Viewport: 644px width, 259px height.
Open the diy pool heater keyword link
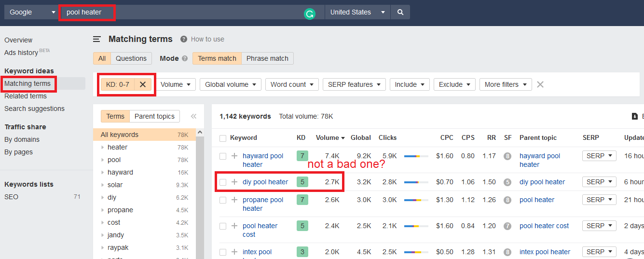[x=265, y=182]
